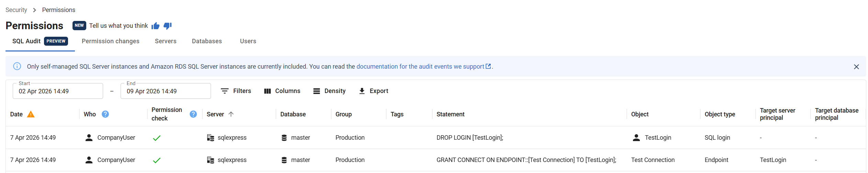Click the Date column warning triangle icon

tap(31, 114)
